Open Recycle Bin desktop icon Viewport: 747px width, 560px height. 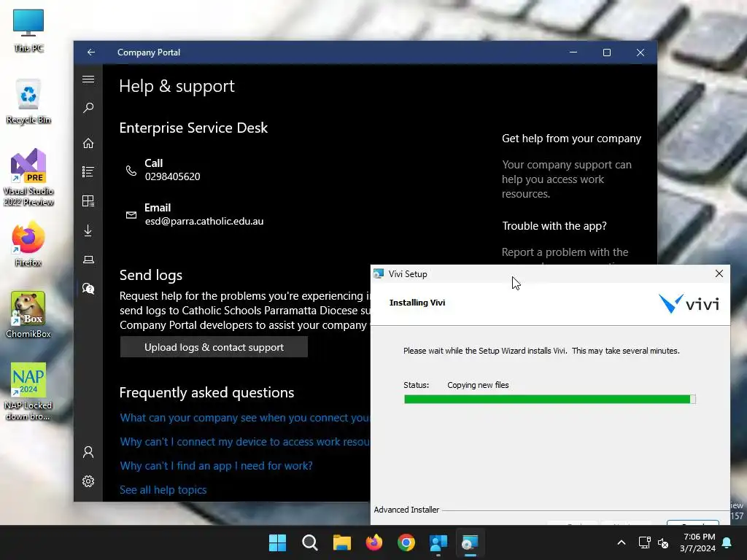[28, 102]
